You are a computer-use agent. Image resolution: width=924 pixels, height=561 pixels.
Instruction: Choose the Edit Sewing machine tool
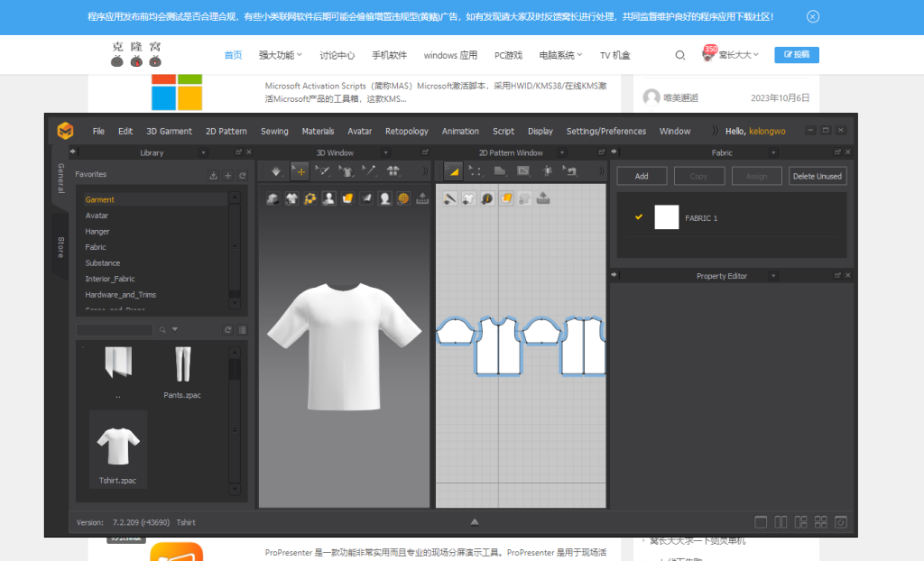point(569,171)
